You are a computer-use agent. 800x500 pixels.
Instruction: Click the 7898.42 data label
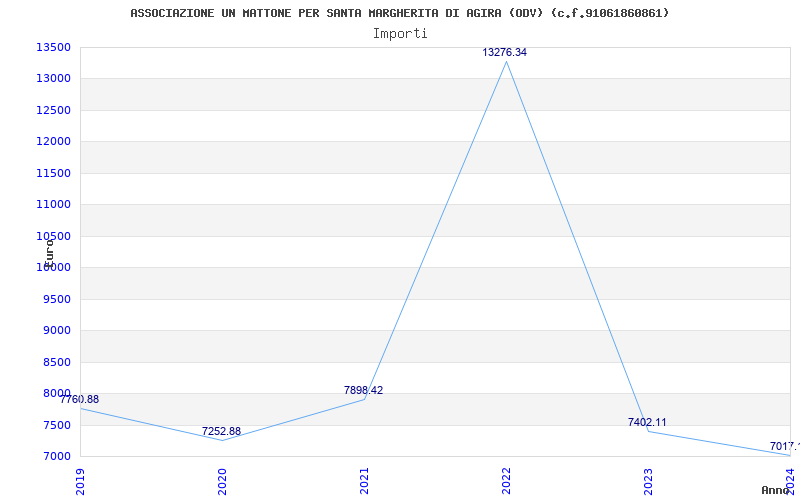(363, 390)
